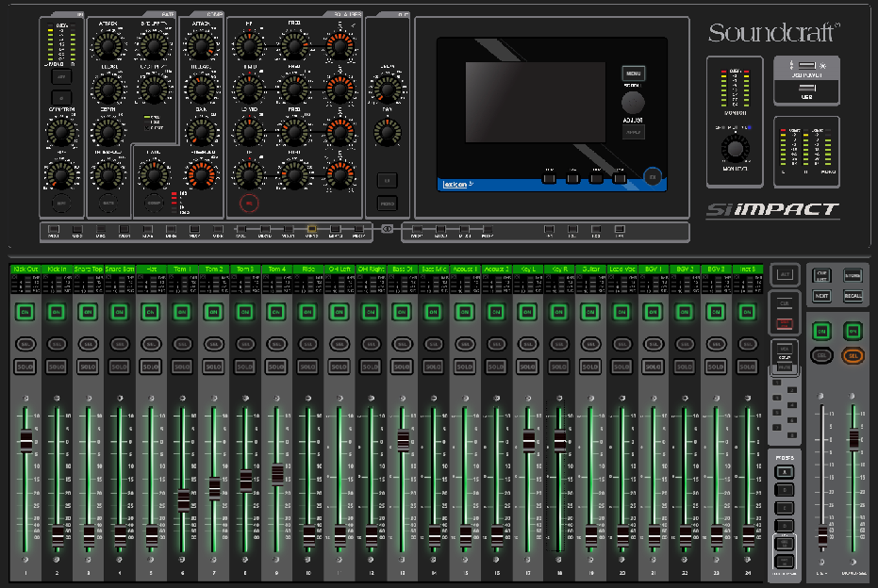
Task: Select fader layer D button
Action: coord(784,526)
